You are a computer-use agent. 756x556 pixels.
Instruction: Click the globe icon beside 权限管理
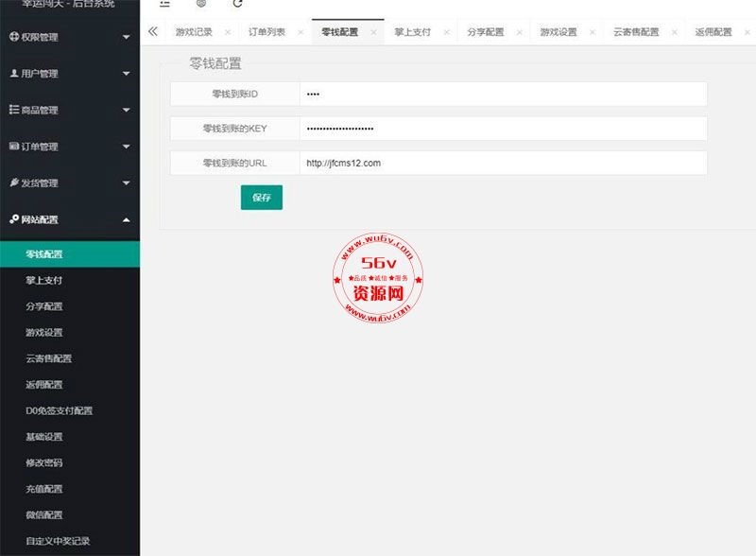pyautogui.click(x=14, y=36)
